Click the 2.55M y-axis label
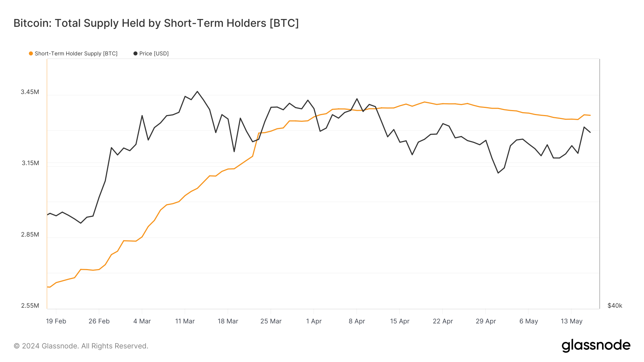 coord(30,306)
